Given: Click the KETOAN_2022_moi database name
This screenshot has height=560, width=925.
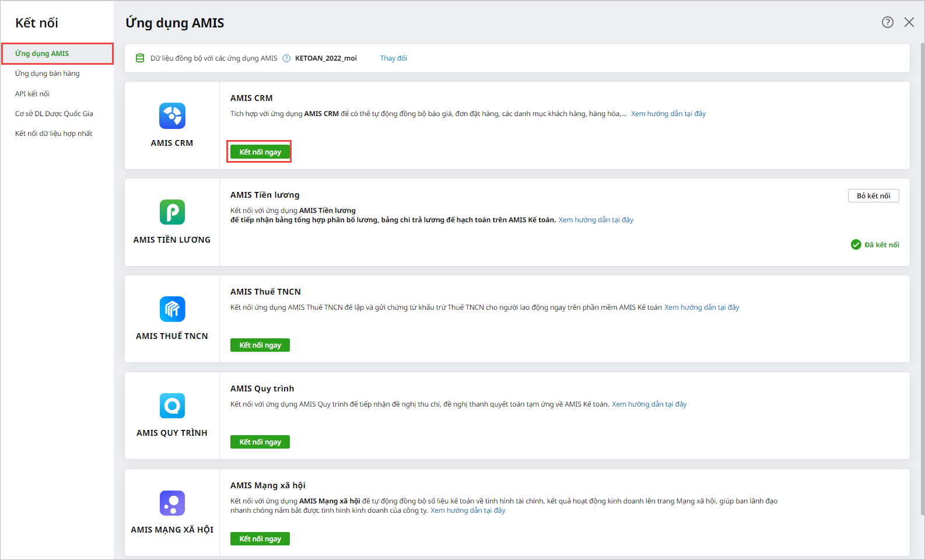Looking at the screenshot, I should [x=326, y=58].
